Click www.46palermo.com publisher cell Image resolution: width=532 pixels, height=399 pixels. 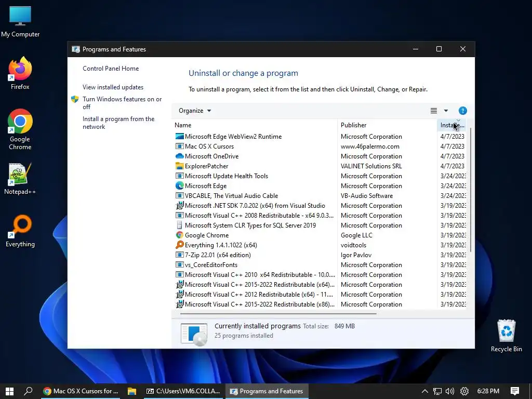370,146
